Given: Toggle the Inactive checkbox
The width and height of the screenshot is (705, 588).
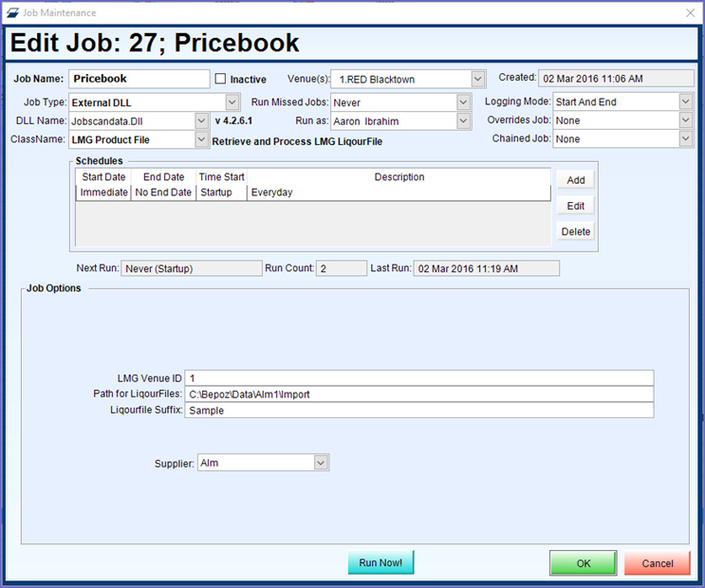Looking at the screenshot, I should click(221, 79).
